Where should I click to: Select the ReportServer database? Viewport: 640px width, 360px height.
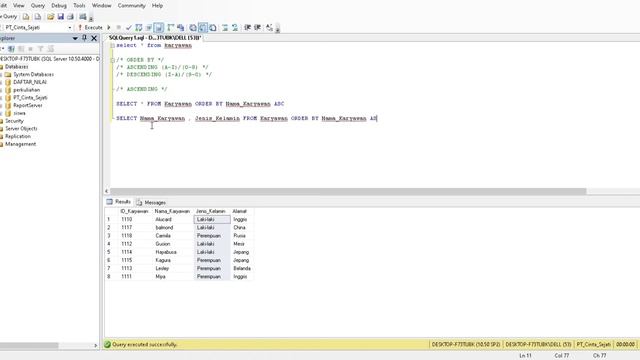coord(27,105)
